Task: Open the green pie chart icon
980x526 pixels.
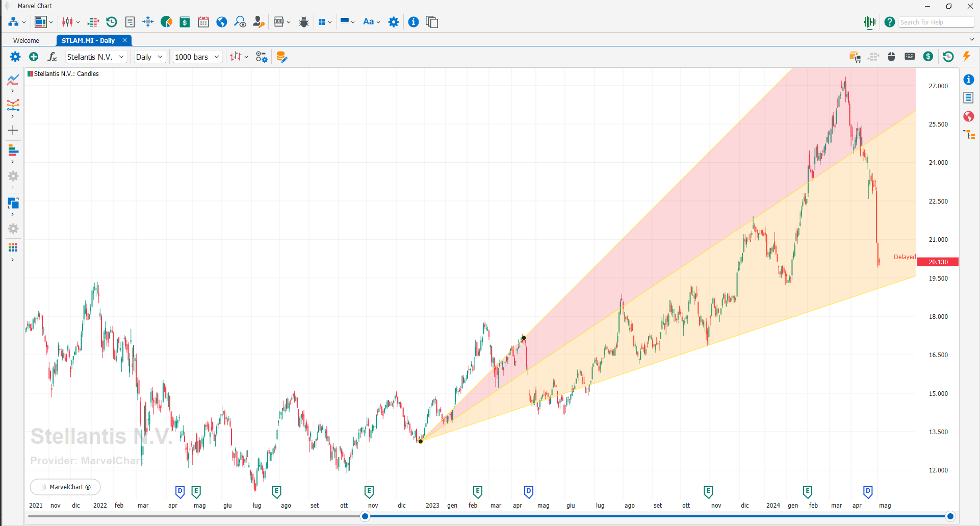Action: point(166,22)
